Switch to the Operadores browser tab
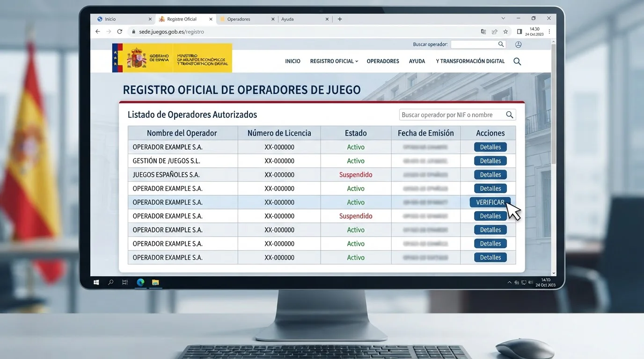Viewport: 644px width, 359px height. [x=248, y=19]
